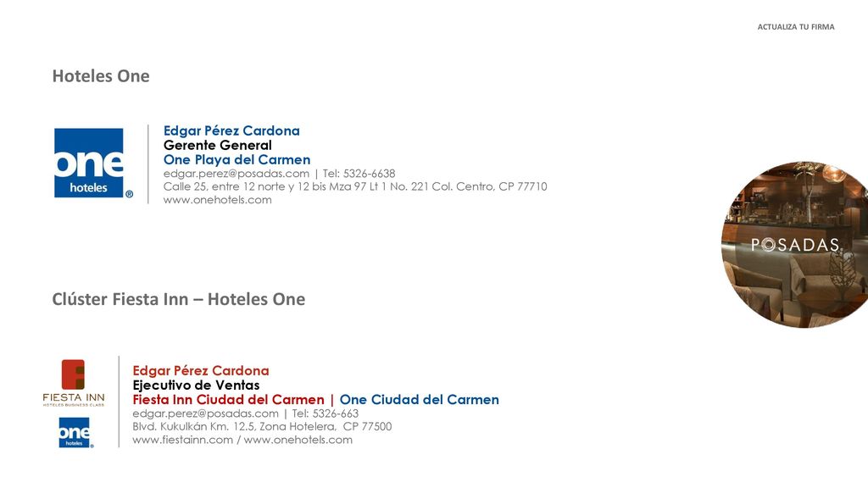Click the Ejecutivo de Ventas job title

click(196, 385)
